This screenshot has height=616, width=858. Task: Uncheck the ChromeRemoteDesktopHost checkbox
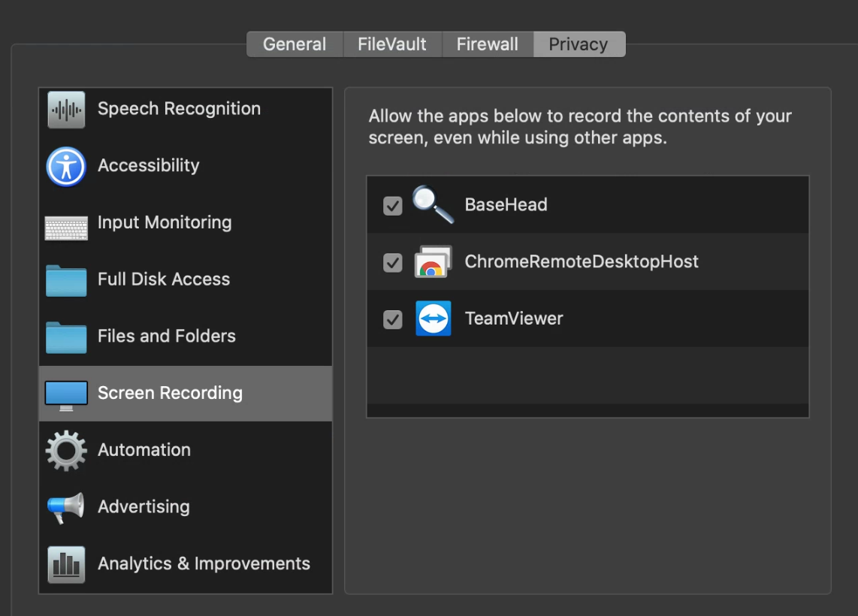point(392,263)
